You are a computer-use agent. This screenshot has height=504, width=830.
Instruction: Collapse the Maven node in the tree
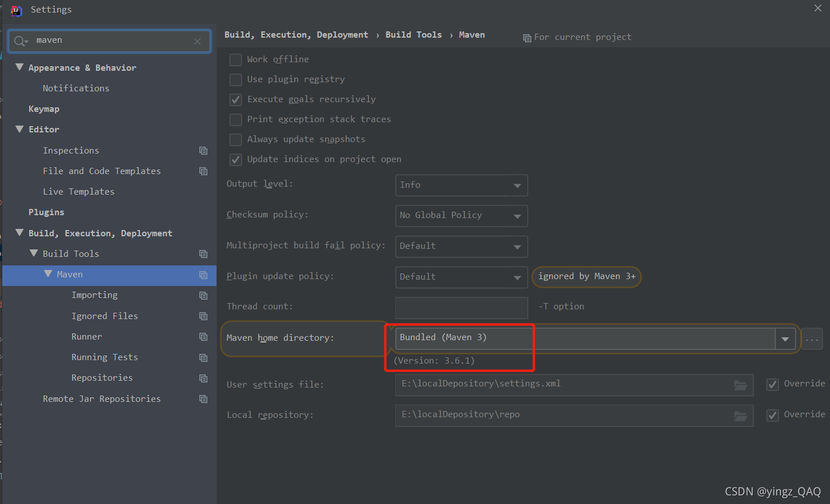coord(48,274)
